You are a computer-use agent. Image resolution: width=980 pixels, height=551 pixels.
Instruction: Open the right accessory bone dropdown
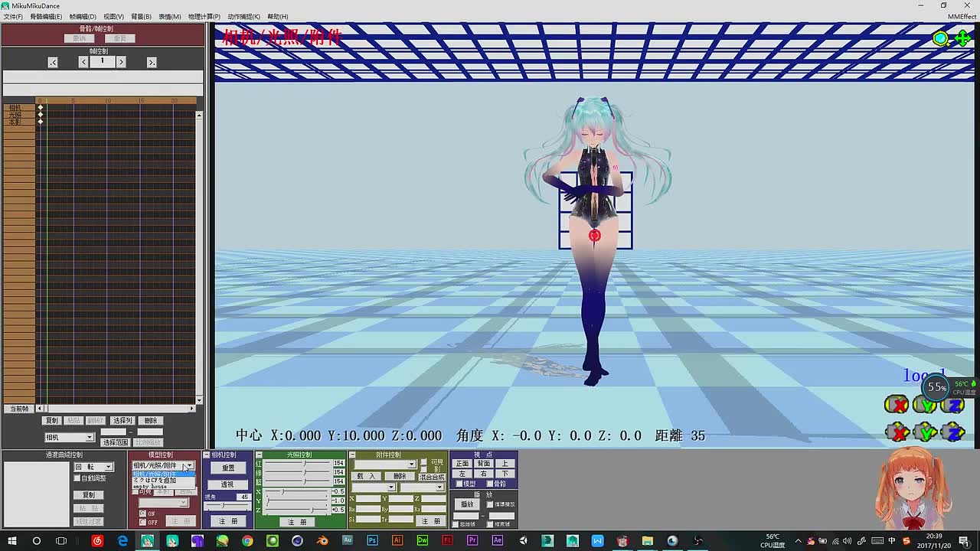(422, 487)
